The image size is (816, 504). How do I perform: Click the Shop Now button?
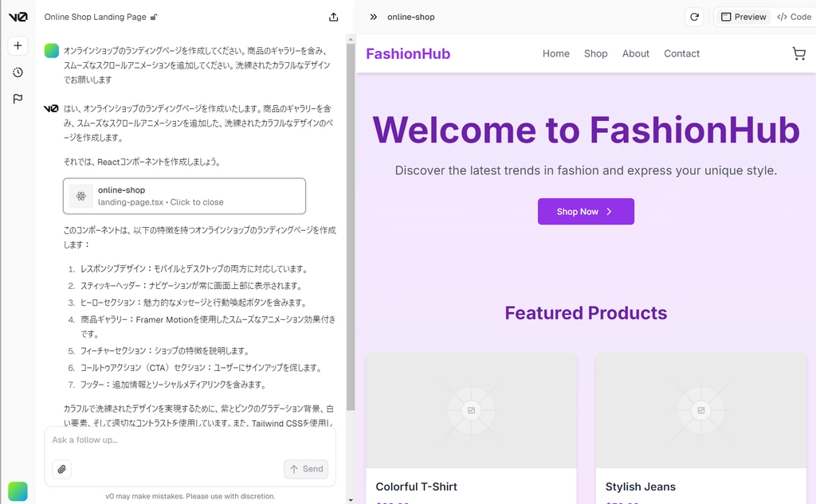coord(586,212)
